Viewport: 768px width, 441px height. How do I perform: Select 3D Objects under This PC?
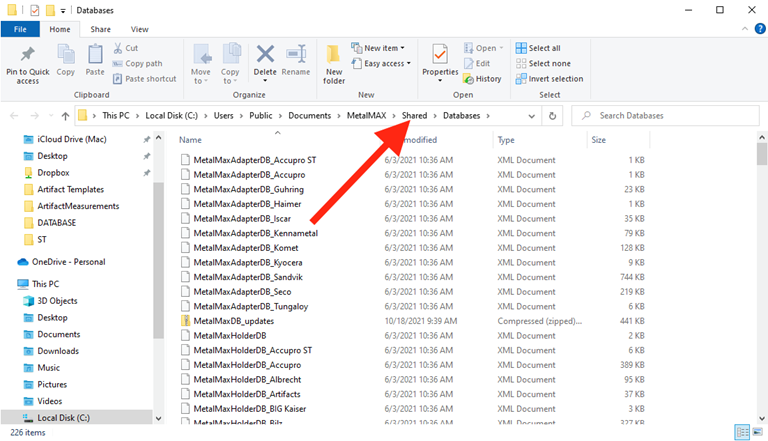(50, 301)
